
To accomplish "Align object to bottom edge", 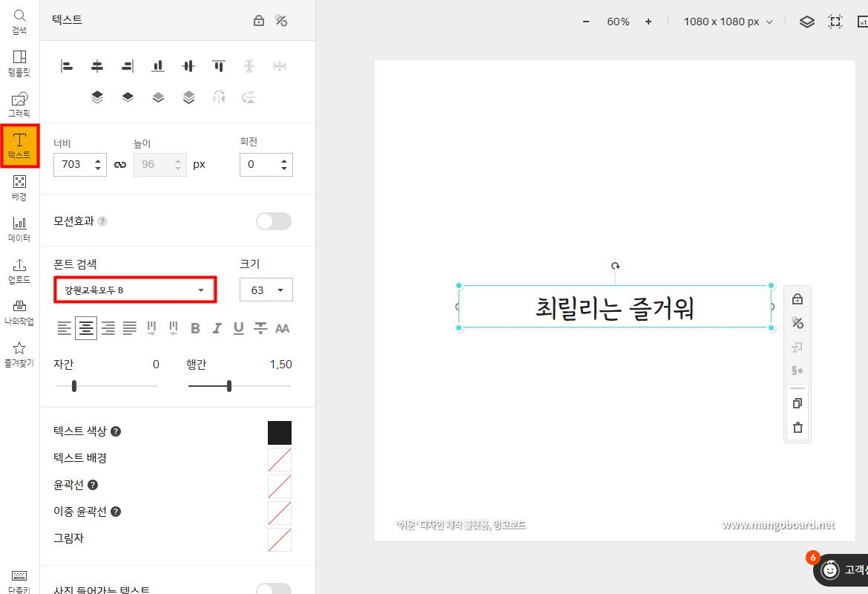I will coord(158,67).
